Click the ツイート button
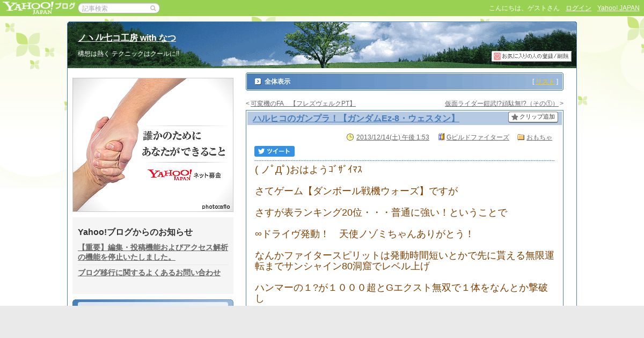Image resolution: width=644 pixels, height=338 pixels. (x=274, y=151)
